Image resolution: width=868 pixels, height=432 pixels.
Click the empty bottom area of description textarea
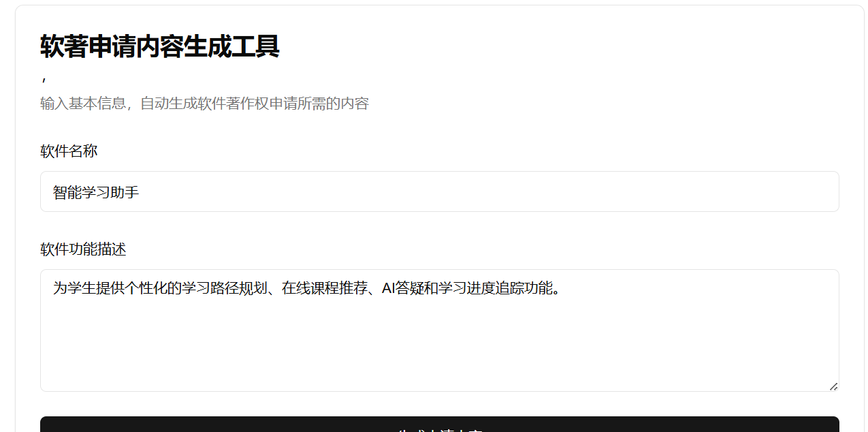click(x=439, y=361)
